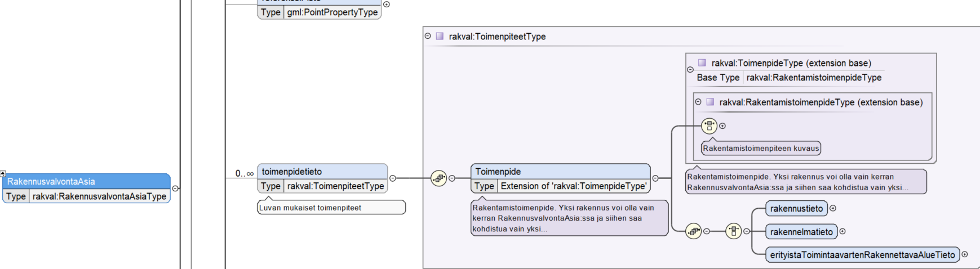Viewport: 980px width, 269px height.
Task: Expand the rakennustieto element
Action: [833, 208]
